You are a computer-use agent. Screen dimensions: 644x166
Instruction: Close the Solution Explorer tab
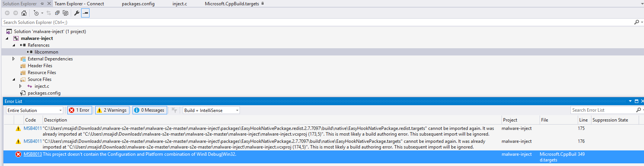click(49, 3)
